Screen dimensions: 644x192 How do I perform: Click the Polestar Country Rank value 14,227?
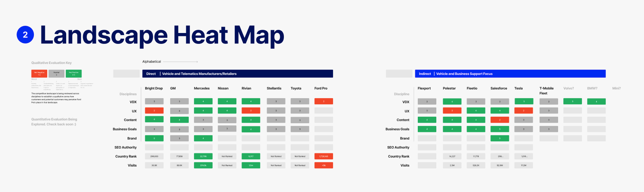(x=452, y=156)
